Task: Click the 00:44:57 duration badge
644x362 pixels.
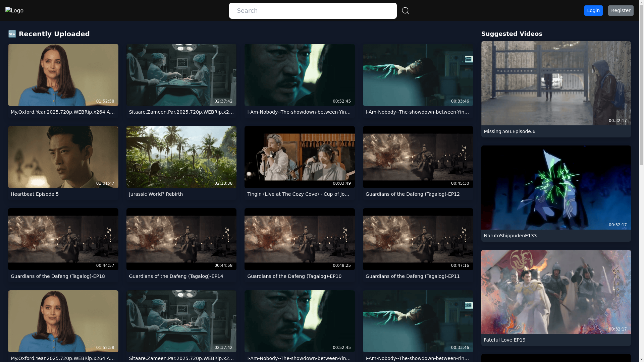Action: coord(105,265)
